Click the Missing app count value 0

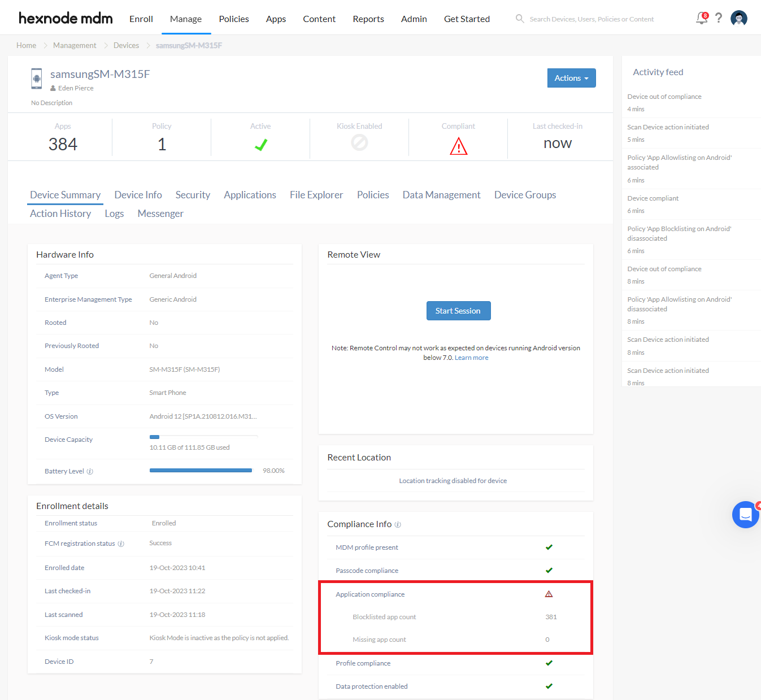click(547, 640)
